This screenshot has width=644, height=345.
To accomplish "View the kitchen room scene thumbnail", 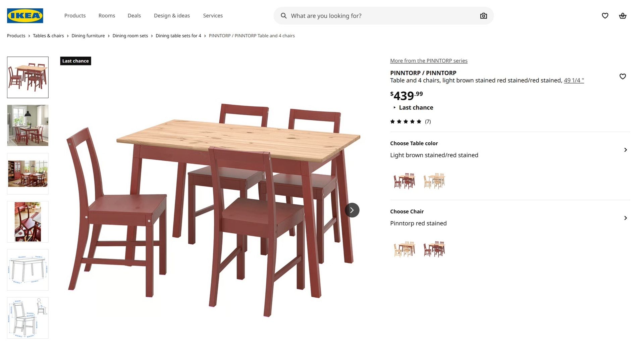I will click(x=28, y=126).
